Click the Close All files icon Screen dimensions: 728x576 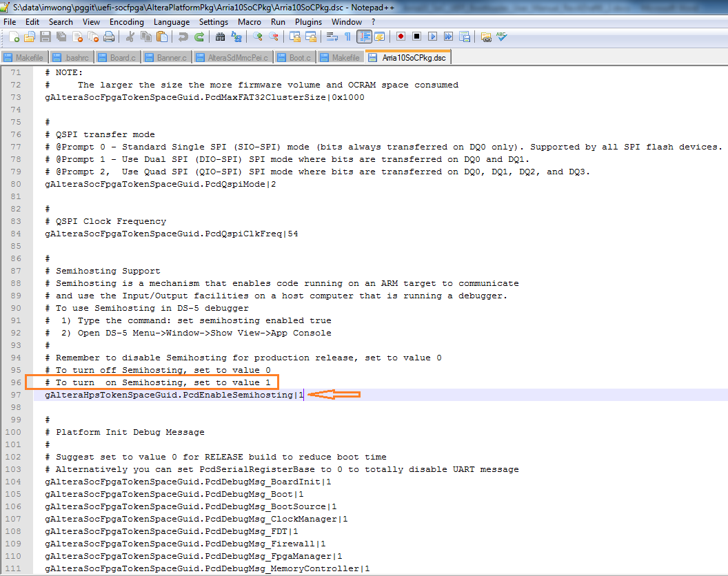(93, 37)
